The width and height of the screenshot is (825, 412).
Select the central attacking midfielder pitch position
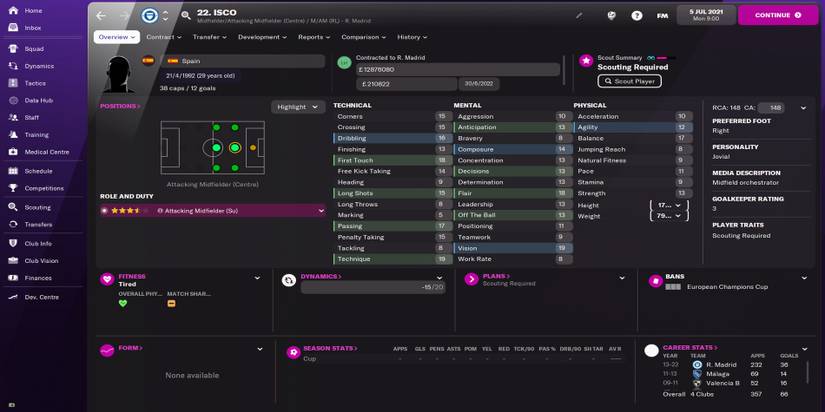click(x=235, y=148)
